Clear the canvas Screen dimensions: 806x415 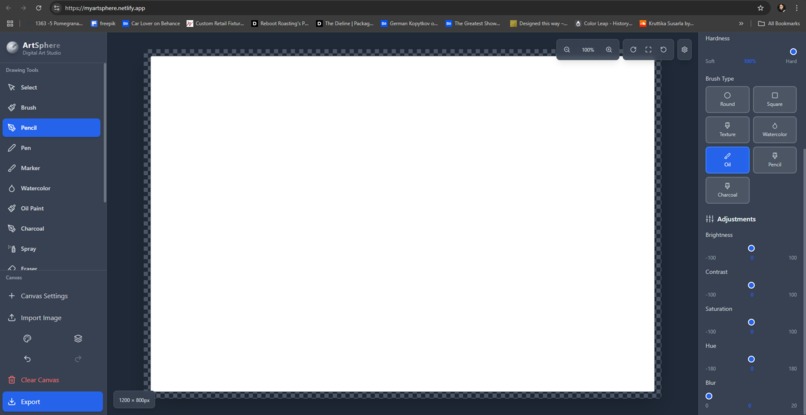point(52,380)
